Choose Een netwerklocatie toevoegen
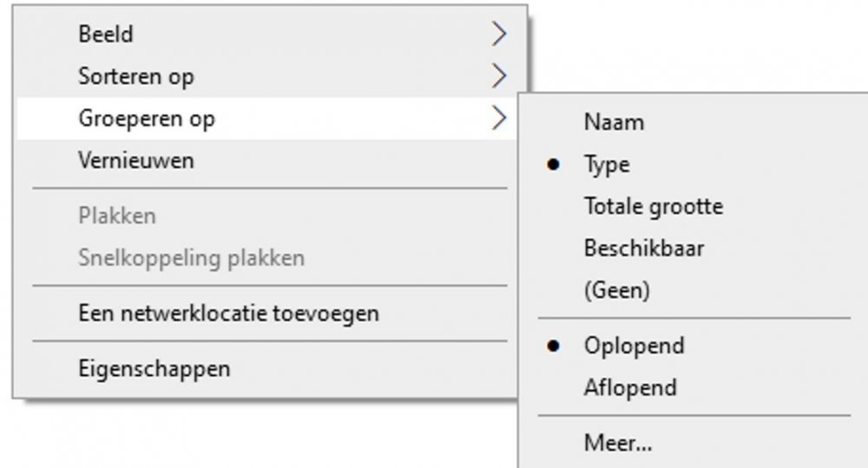This screenshot has width=868, height=468. [228, 313]
